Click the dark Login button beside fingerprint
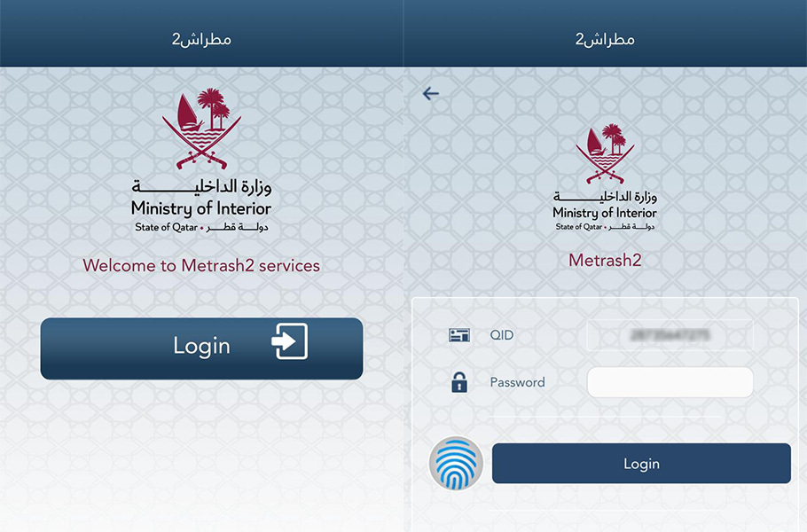The width and height of the screenshot is (807, 532). (x=641, y=464)
